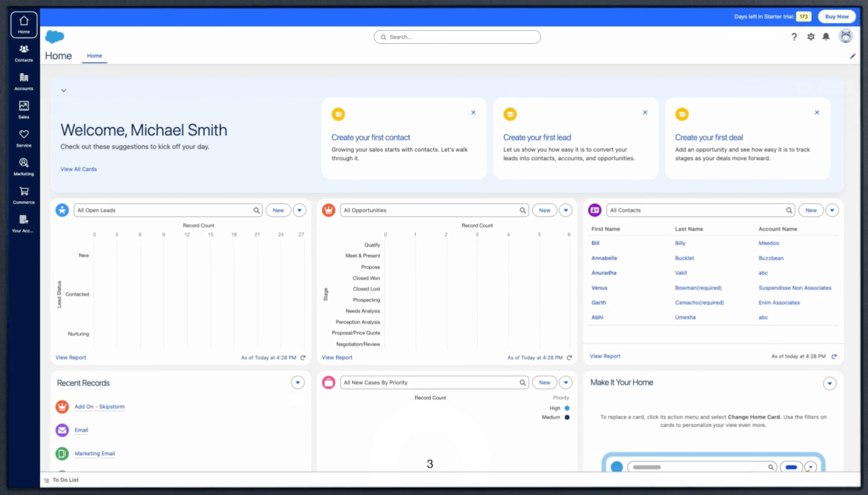
Task: Open the All Opportunities card action menu
Action: 566,210
